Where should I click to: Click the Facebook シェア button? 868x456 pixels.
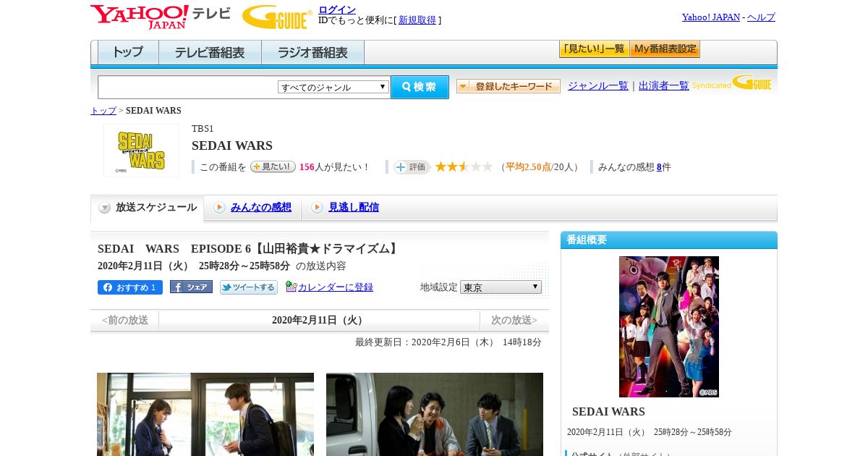(x=191, y=287)
